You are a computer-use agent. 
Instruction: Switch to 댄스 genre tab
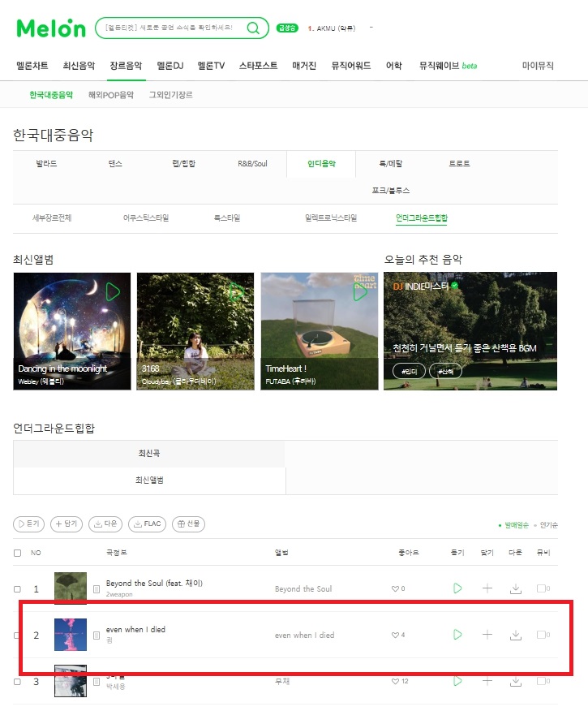[x=115, y=164]
